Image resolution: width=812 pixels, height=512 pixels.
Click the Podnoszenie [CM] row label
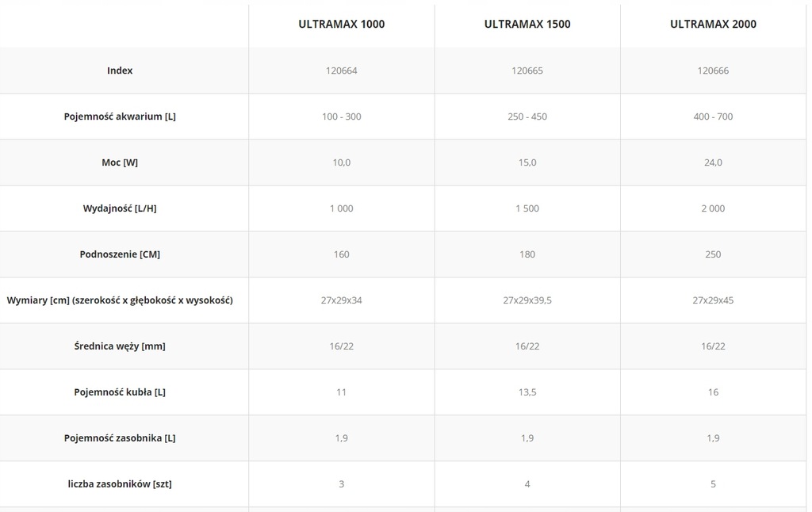[x=120, y=254]
